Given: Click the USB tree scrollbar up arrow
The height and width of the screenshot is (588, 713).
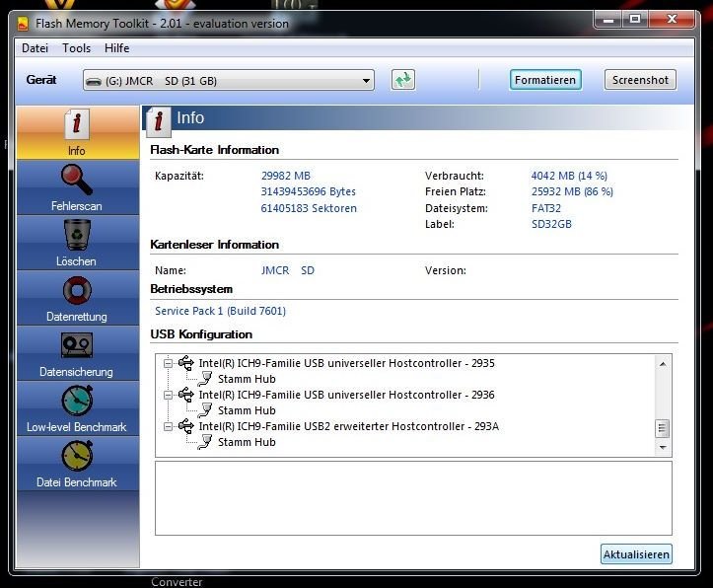Looking at the screenshot, I should [663, 364].
